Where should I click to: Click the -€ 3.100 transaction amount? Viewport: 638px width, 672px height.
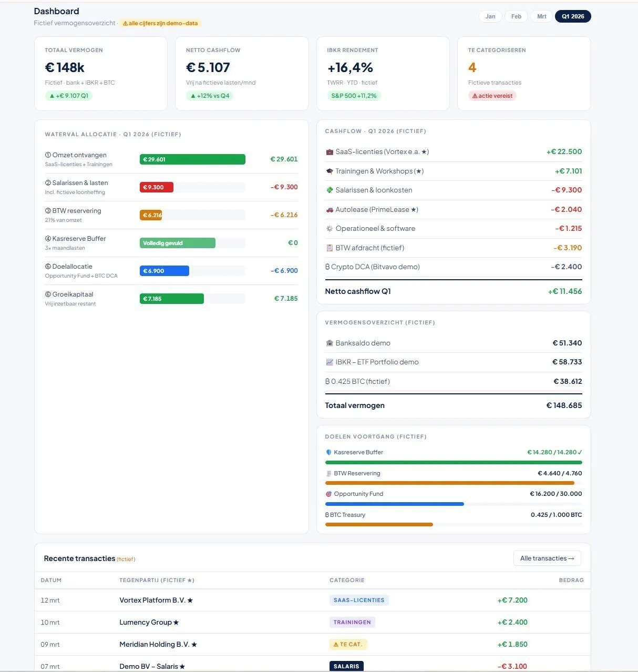512,666
